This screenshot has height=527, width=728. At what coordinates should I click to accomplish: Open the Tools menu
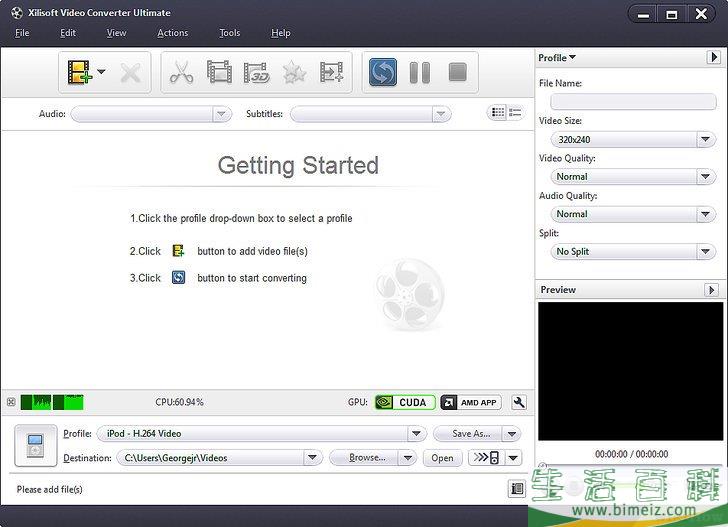(x=230, y=33)
